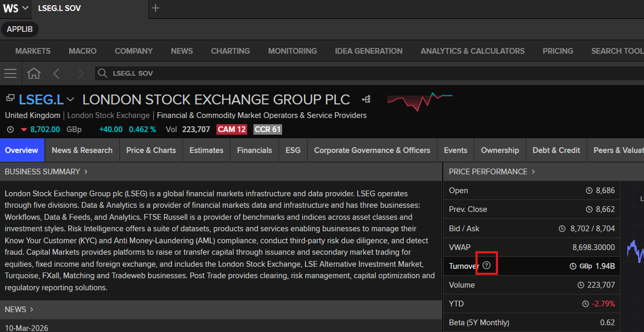
Task: Add a new tab with plus icon
Action: point(155,8)
